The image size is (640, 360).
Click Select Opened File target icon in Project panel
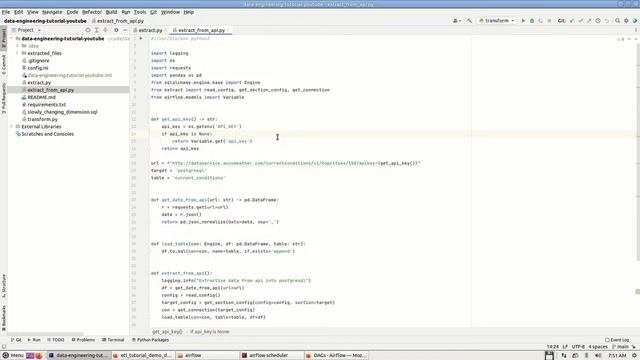(88, 30)
